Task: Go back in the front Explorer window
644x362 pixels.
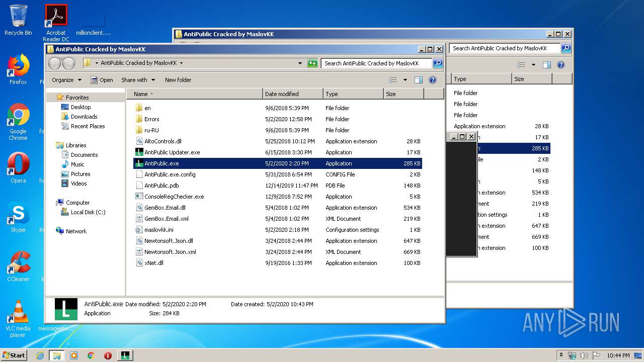Action: (x=55, y=63)
